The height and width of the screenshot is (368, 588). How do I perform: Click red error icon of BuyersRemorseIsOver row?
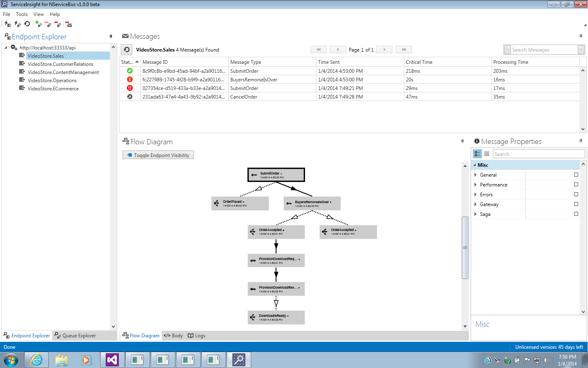130,79
